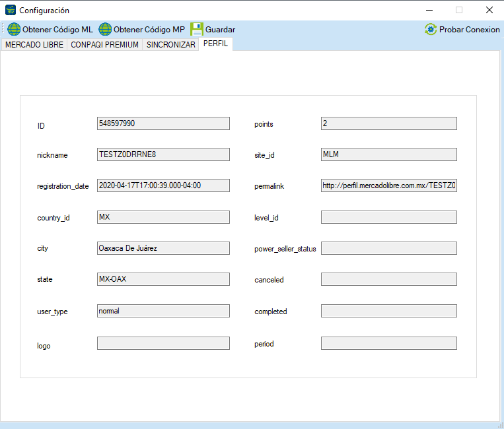This screenshot has height=429, width=504.
Task: Click the city field Oaxaca De Juárez
Action: (x=163, y=248)
